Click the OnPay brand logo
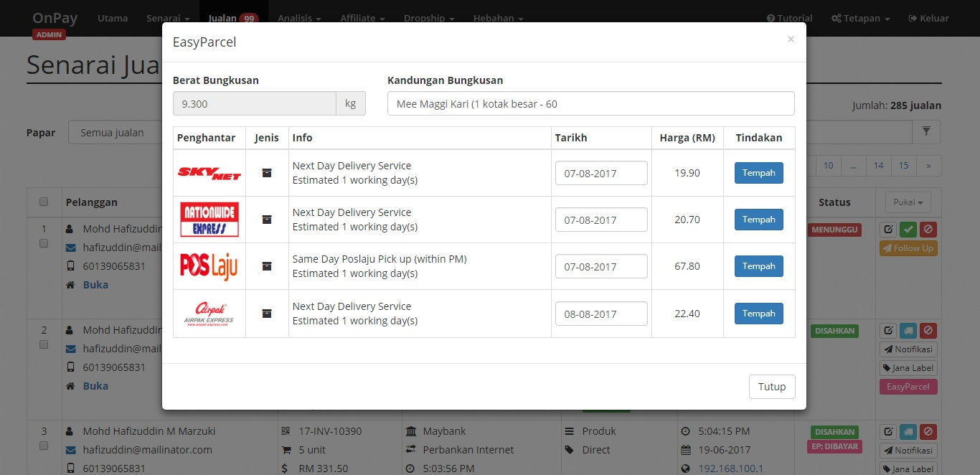Image resolution: width=980 pixels, height=475 pixels. [x=55, y=18]
